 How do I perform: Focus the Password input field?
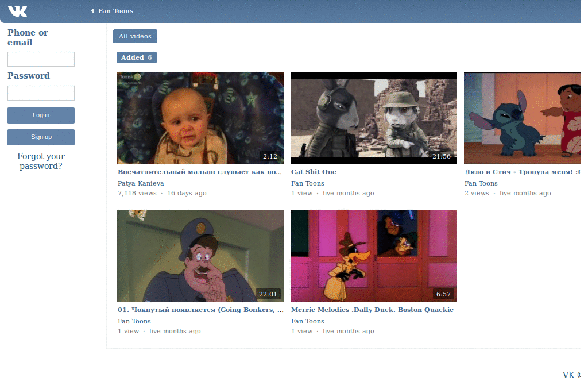41,93
